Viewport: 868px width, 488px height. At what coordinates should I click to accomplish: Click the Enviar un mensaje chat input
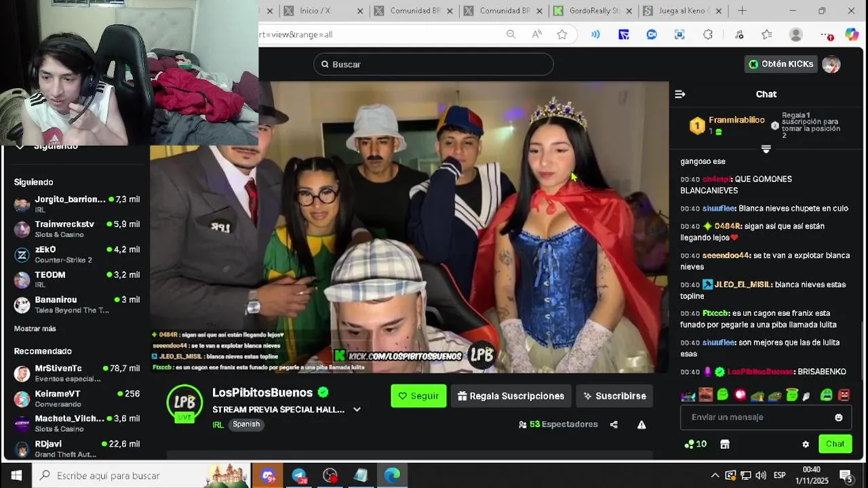tap(766, 418)
